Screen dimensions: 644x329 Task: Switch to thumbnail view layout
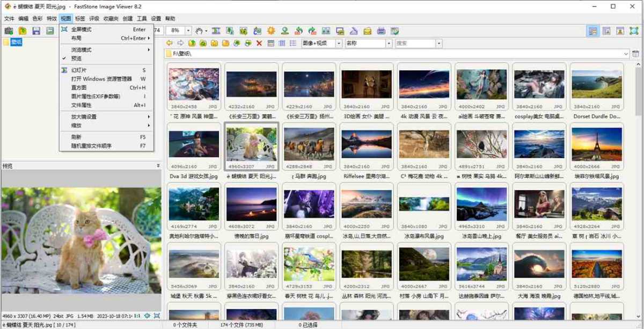[271, 43]
